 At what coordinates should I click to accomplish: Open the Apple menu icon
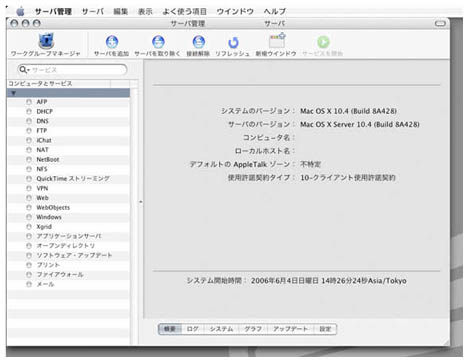pos(21,11)
